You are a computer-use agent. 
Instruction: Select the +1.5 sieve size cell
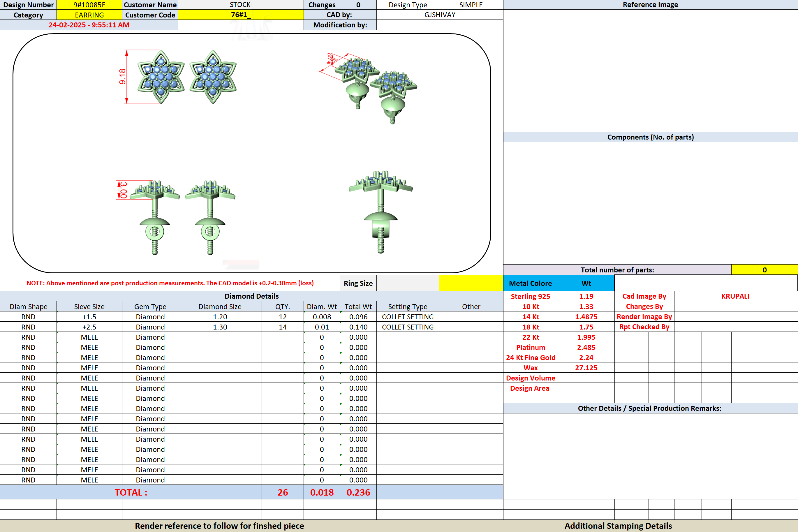pos(89,317)
